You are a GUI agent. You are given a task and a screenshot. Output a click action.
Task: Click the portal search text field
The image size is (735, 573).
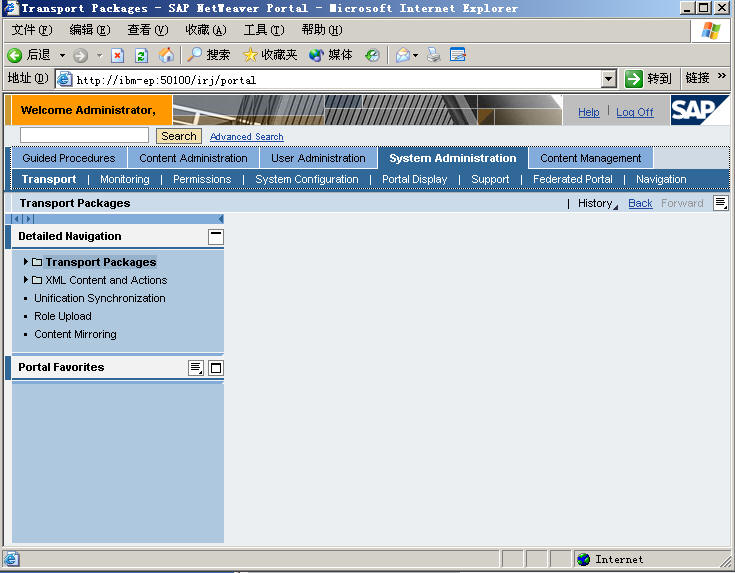[84, 135]
